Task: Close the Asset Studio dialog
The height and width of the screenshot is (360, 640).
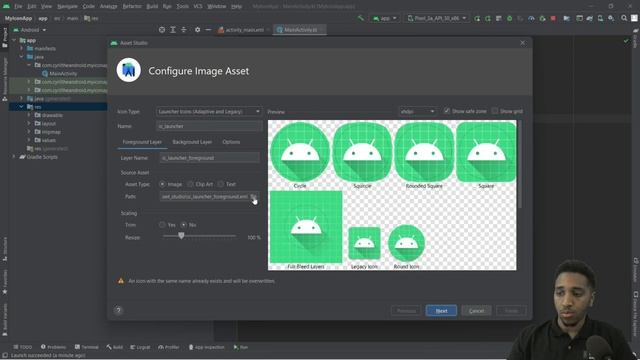Action: pyautogui.click(x=522, y=42)
